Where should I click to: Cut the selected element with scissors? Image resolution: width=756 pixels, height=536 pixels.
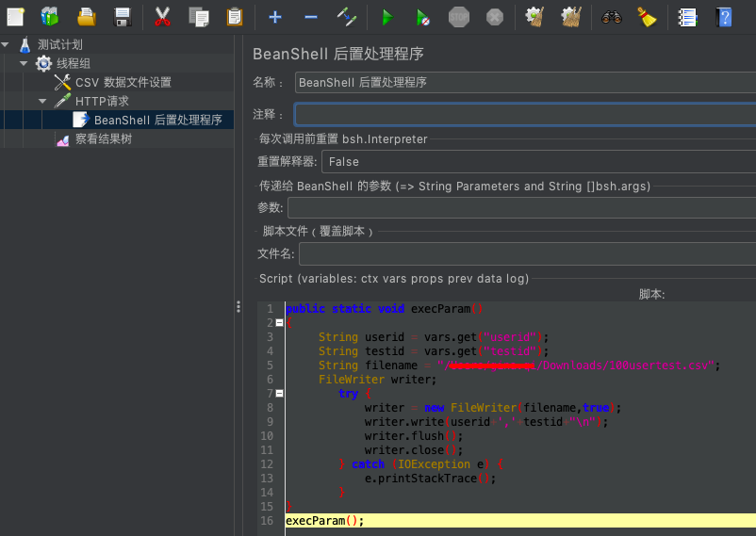click(162, 16)
